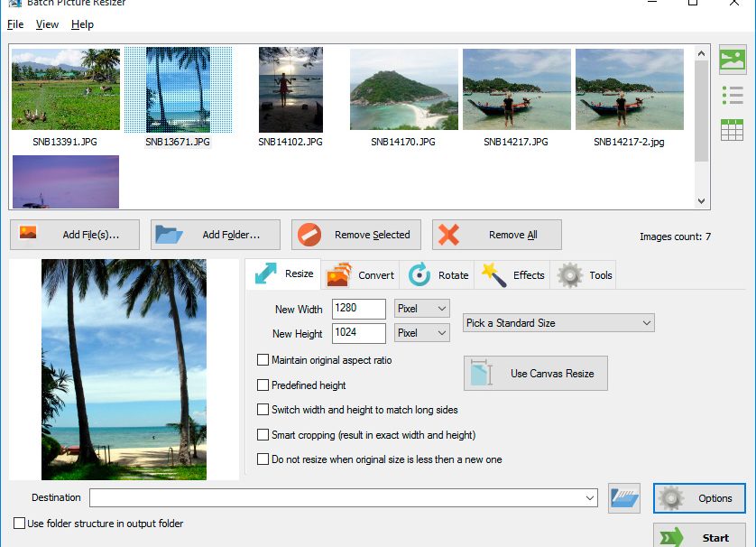Click the Add Folder button
Screen dimensions: 756x547
[x=216, y=235]
